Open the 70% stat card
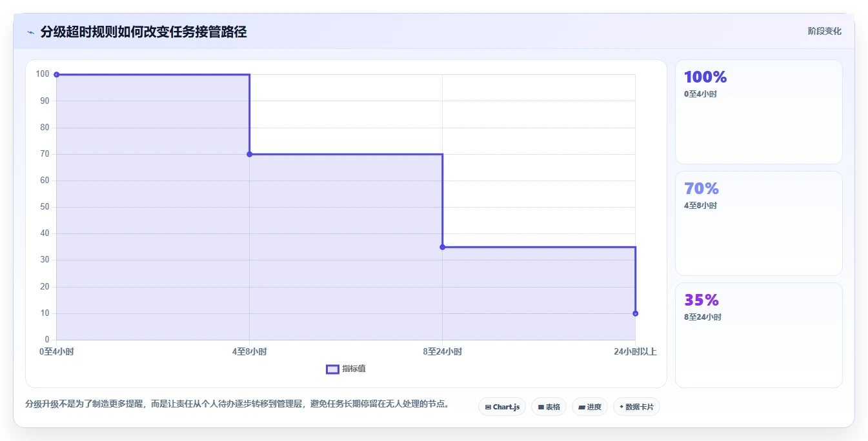Screen dimensions: 868x441 [x=758, y=223]
